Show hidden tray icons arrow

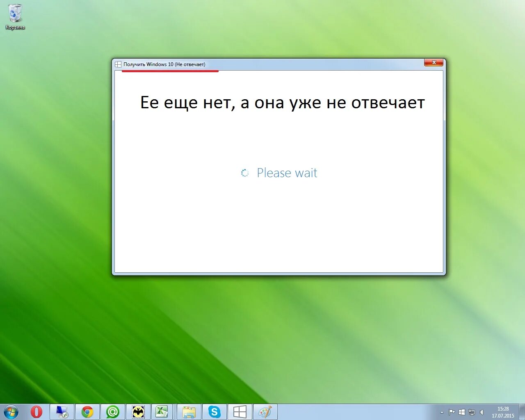[442, 412]
